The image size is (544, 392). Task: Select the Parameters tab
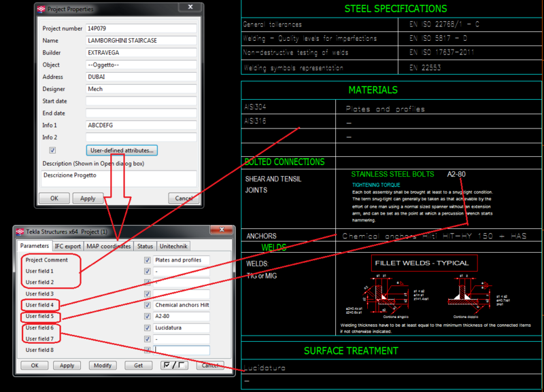coord(35,246)
